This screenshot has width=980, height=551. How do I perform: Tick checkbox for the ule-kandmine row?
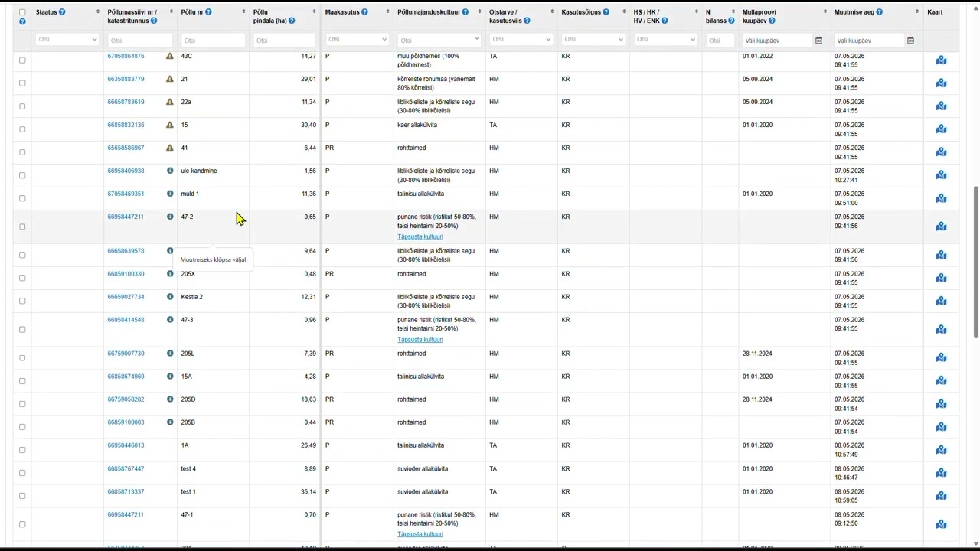coord(22,175)
